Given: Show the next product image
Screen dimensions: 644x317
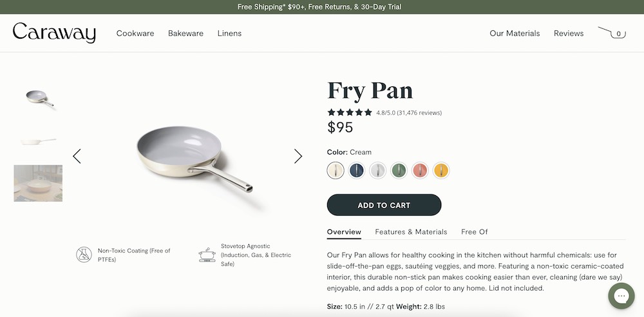Looking at the screenshot, I should (x=298, y=156).
